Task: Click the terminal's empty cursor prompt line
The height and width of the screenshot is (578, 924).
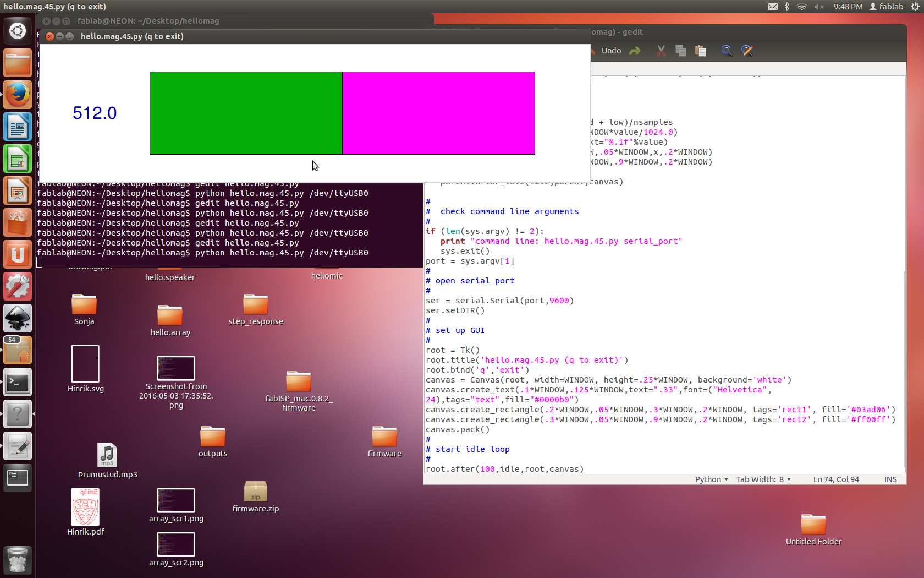Action: pyautogui.click(x=229, y=263)
